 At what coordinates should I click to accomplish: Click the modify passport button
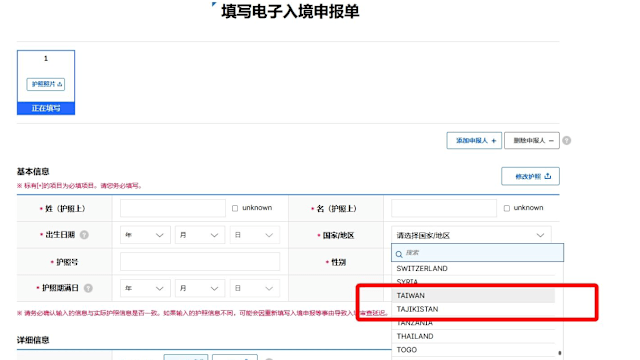point(530,176)
